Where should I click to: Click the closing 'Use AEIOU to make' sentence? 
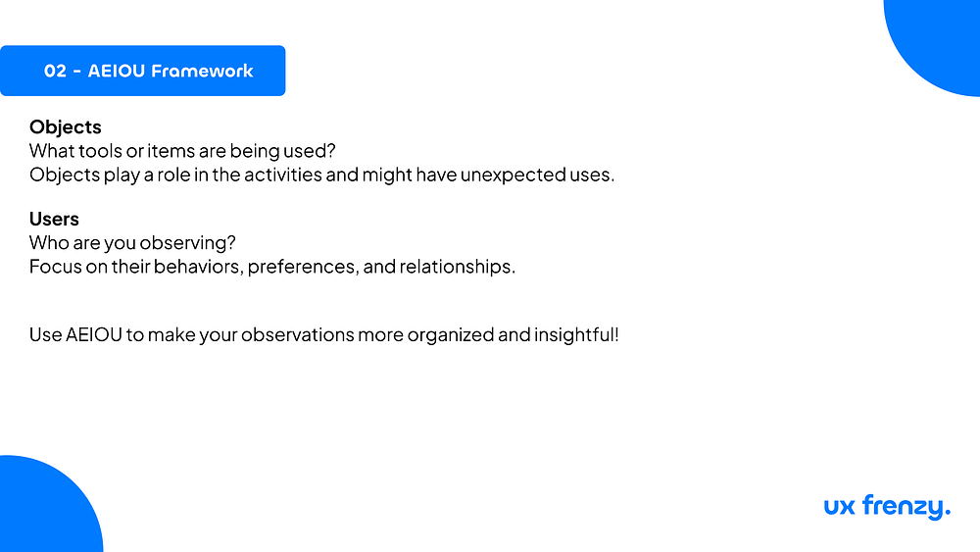[x=323, y=334]
